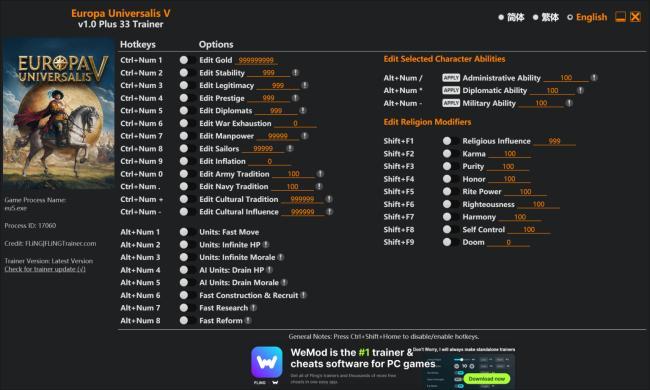The image size is (650, 390).
Task: Turn on Units: Infinite HP switch
Action: coord(187,245)
